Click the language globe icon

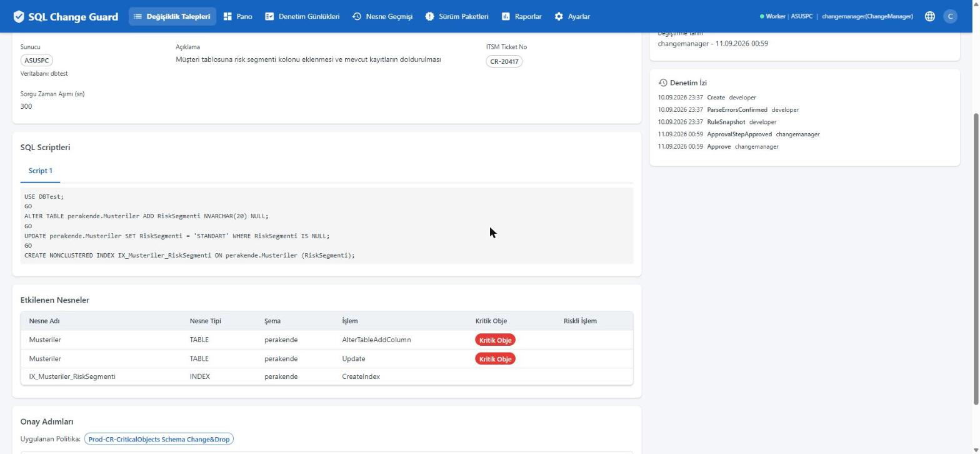(930, 16)
